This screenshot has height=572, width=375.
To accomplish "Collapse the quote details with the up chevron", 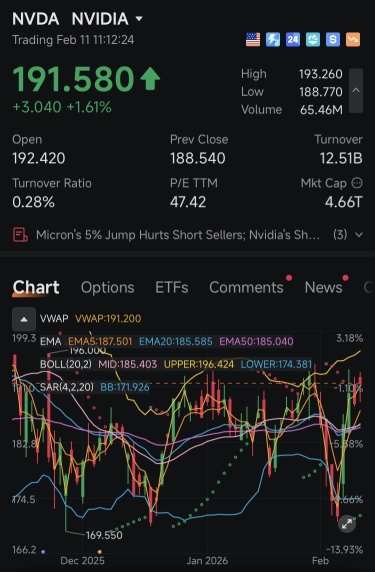I will pos(356,90).
